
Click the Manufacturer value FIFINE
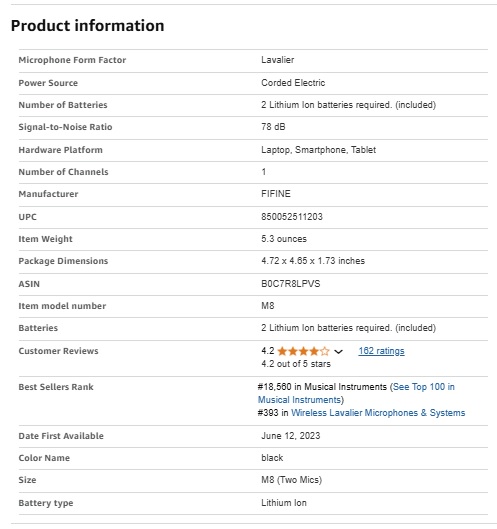pyautogui.click(x=276, y=194)
